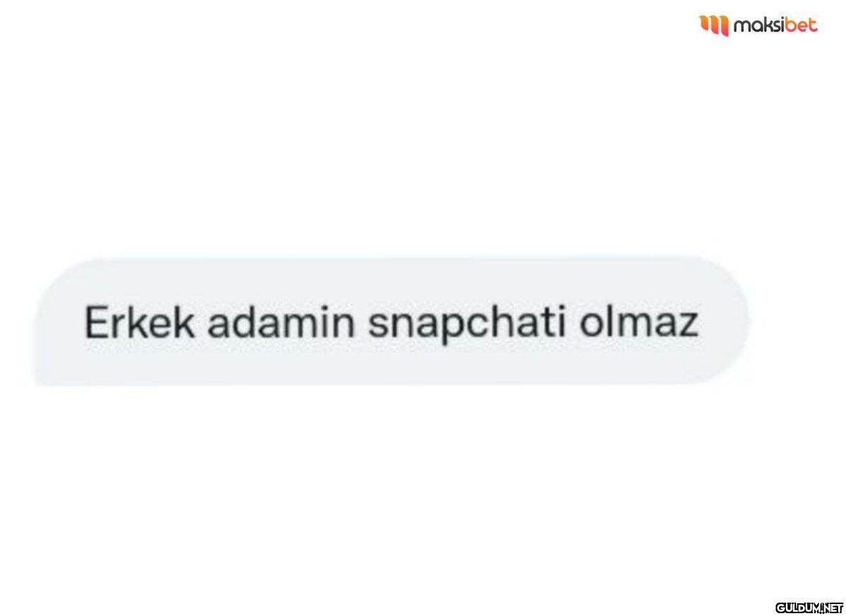The image size is (846, 616).
Task: Click the word "Erkek" in the message
Action: click(141, 323)
